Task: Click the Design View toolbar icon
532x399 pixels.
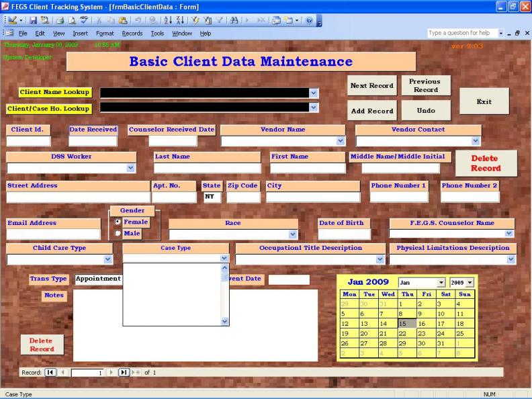Action: tap(13, 20)
